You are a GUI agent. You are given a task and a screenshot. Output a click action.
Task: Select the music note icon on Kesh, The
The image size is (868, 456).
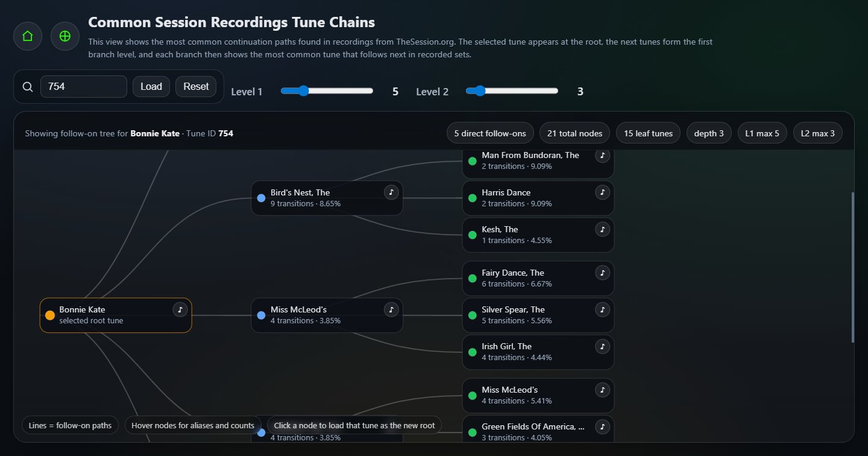pyautogui.click(x=602, y=229)
